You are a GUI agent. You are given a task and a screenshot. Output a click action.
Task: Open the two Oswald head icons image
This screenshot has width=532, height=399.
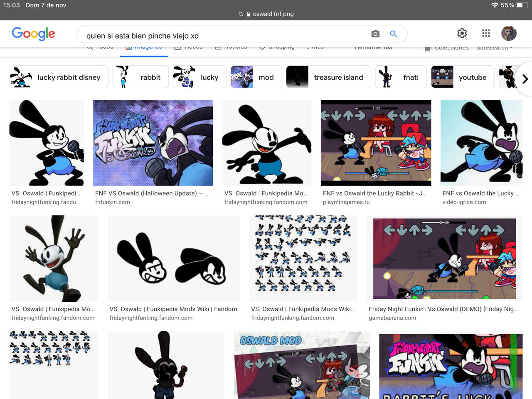174,258
